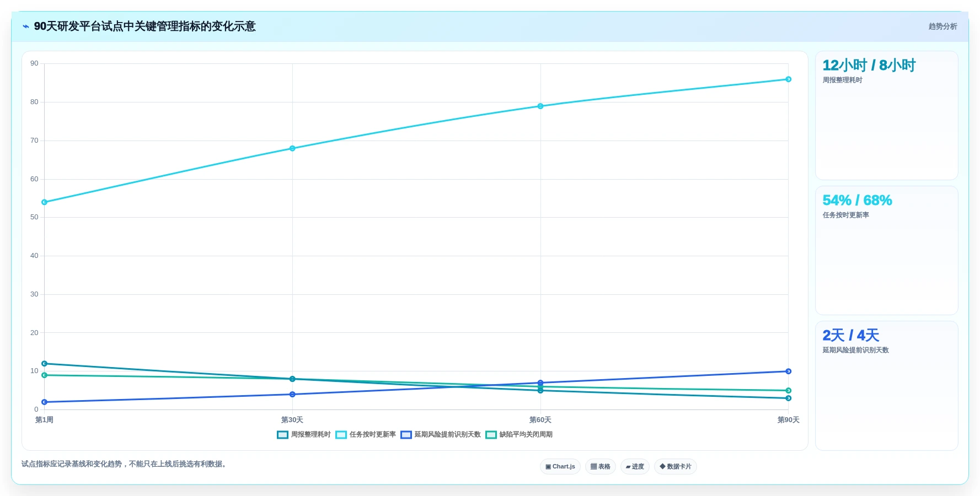Click the 延期风险提前识别天数 point at 第90天
This screenshot has width=980, height=496.
coord(788,371)
